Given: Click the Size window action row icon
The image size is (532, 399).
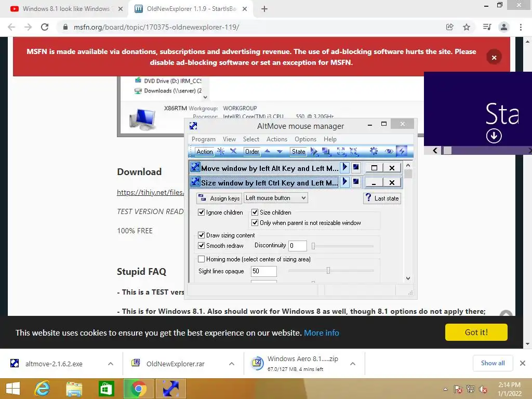Looking at the screenshot, I should 195,182.
